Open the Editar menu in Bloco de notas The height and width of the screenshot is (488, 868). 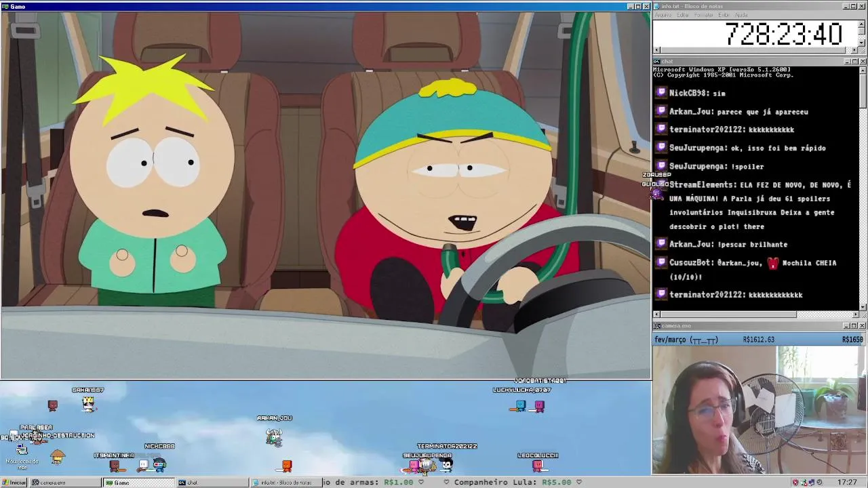pyautogui.click(x=683, y=15)
